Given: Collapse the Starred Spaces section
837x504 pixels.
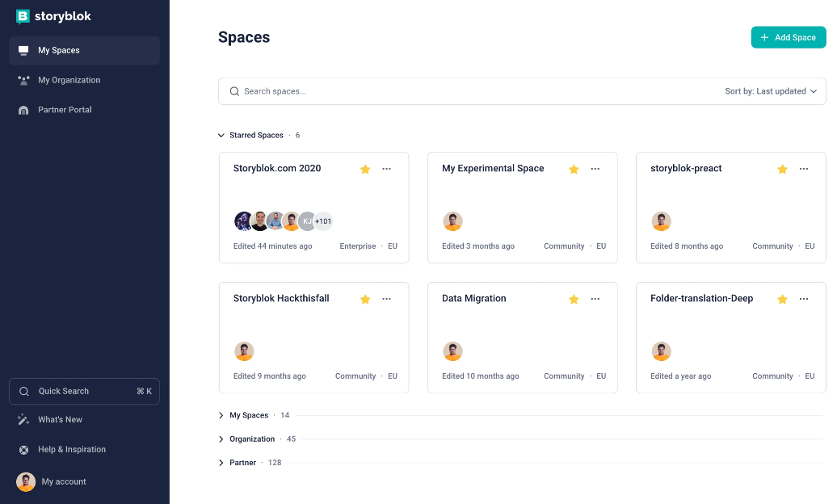Looking at the screenshot, I should click(221, 136).
